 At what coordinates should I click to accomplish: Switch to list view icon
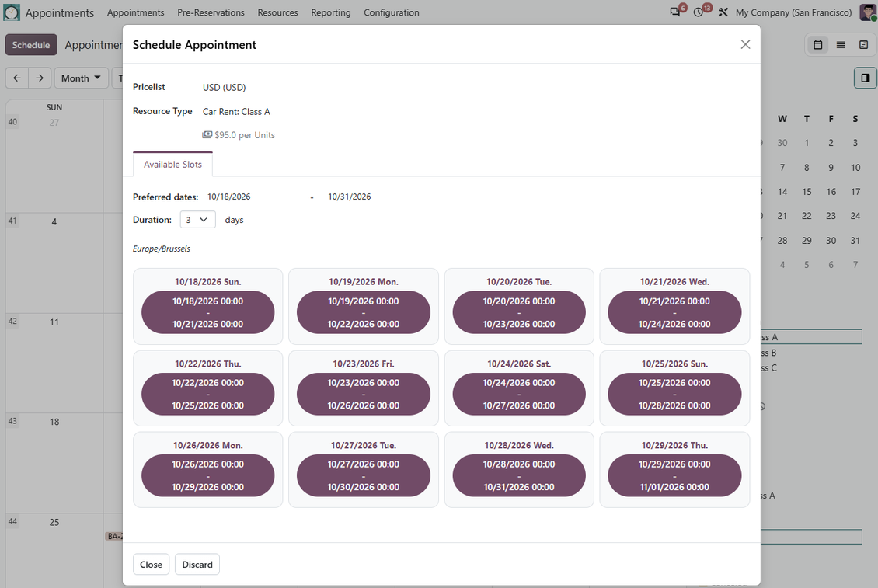pos(841,45)
